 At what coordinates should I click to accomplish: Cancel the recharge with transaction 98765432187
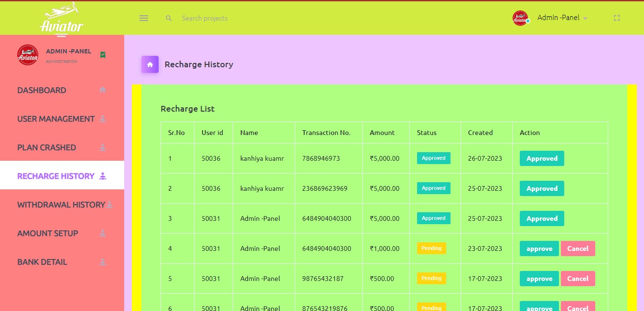click(578, 279)
